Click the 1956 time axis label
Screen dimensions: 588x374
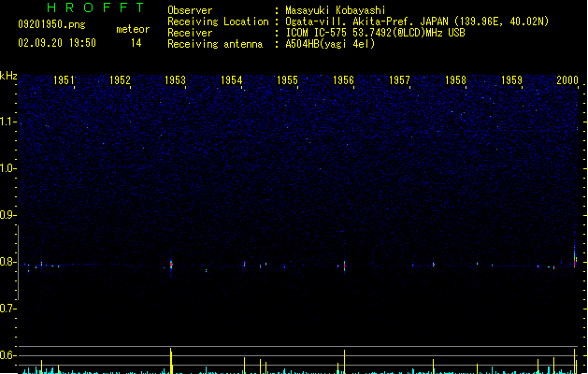tap(343, 80)
